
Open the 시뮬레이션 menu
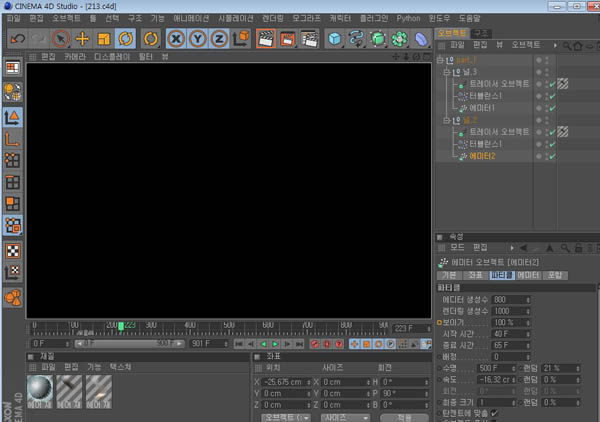tap(236, 18)
